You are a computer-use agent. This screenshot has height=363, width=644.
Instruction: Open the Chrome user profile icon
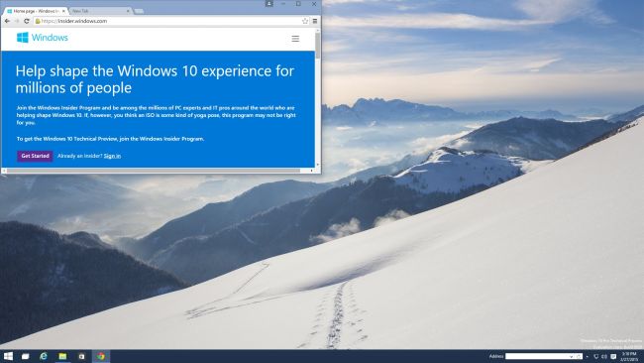click(269, 4)
